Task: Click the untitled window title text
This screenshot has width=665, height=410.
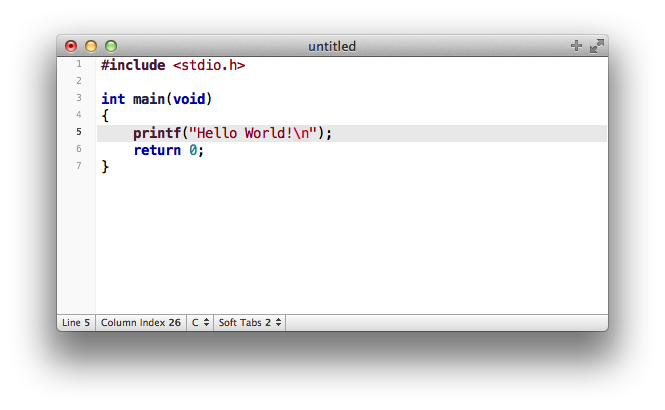Action: click(332, 46)
